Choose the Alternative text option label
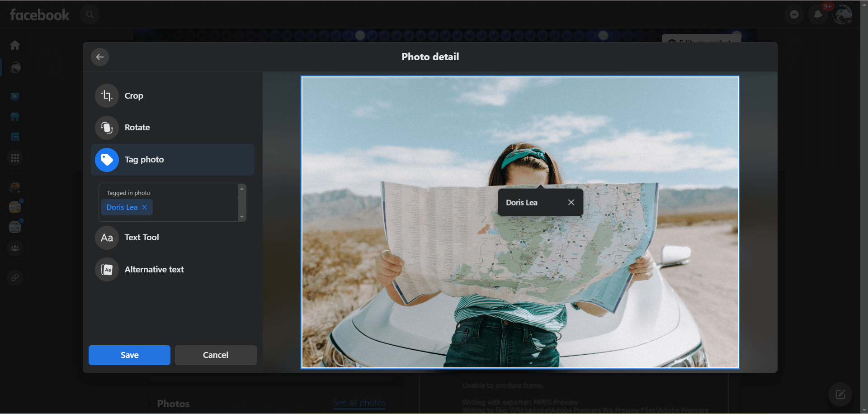 point(154,270)
